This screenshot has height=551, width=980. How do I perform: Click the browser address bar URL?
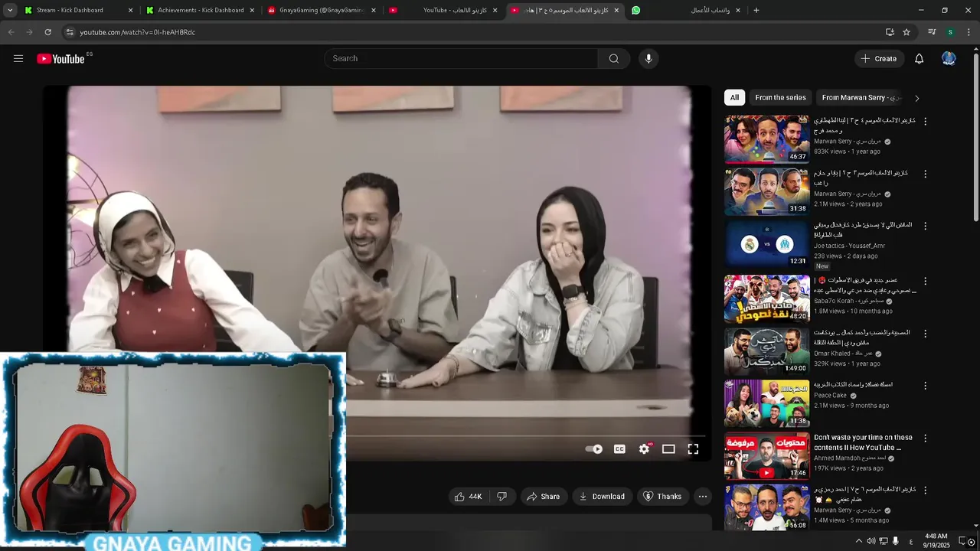(x=138, y=32)
